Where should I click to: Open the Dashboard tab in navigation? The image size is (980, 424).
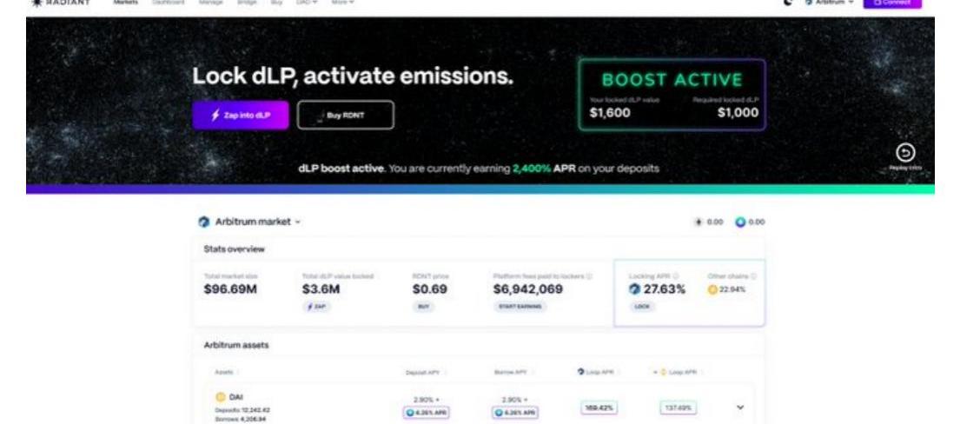click(x=168, y=3)
